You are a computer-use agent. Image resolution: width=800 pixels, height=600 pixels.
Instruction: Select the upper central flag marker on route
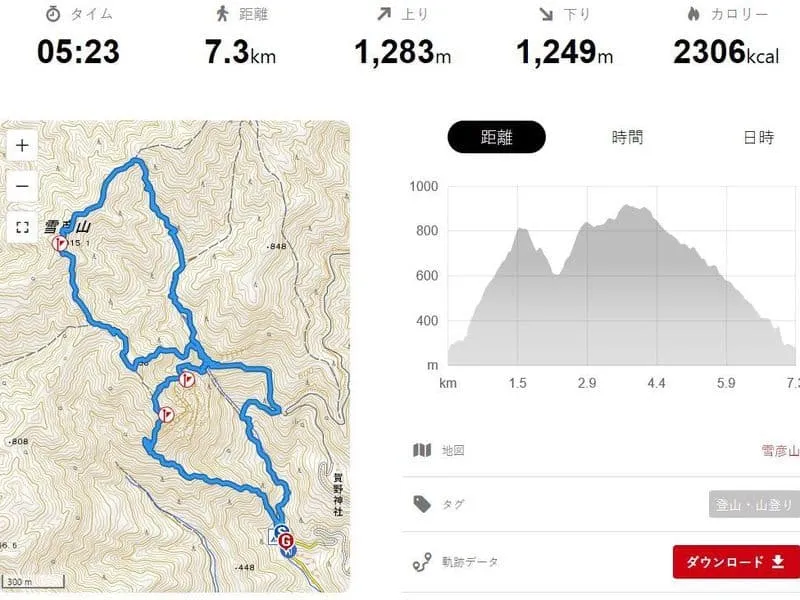point(186,379)
